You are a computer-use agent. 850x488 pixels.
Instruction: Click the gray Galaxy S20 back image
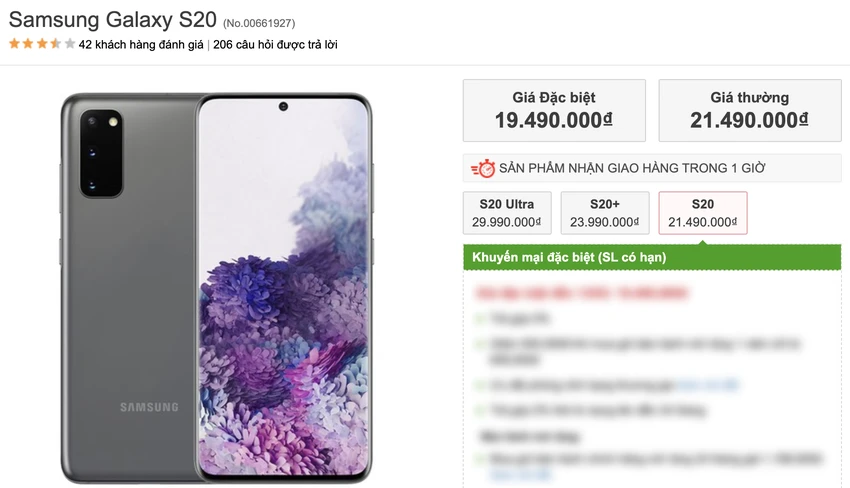click(128, 287)
